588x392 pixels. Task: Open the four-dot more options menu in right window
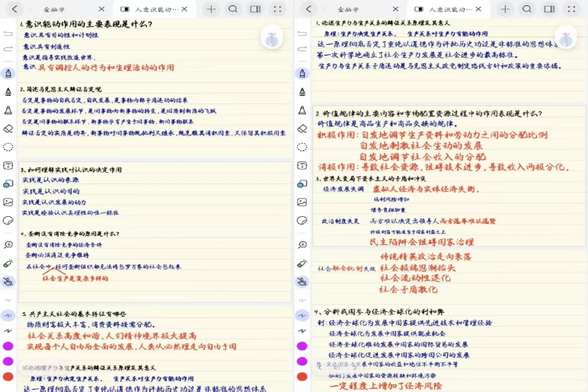click(x=571, y=9)
